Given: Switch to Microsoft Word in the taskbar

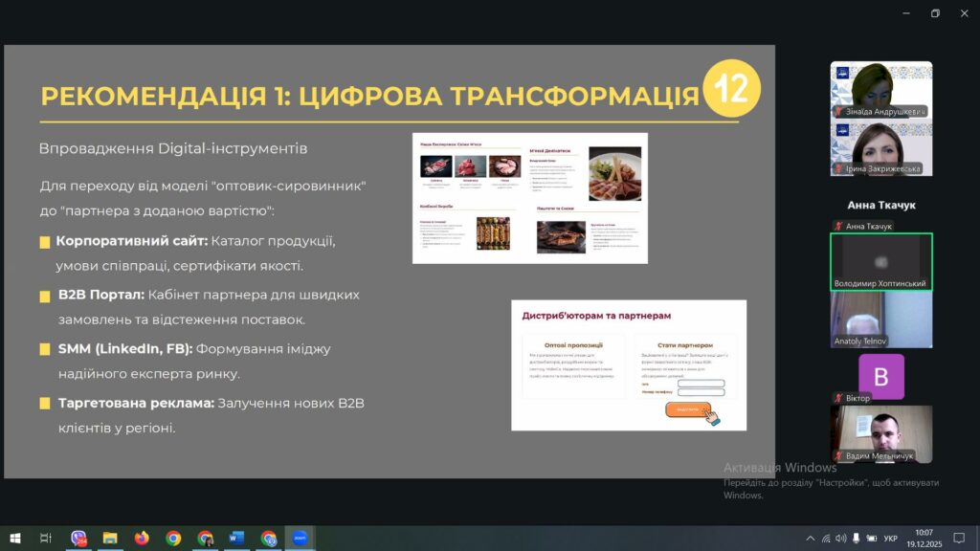Looking at the screenshot, I should click(x=236, y=539).
